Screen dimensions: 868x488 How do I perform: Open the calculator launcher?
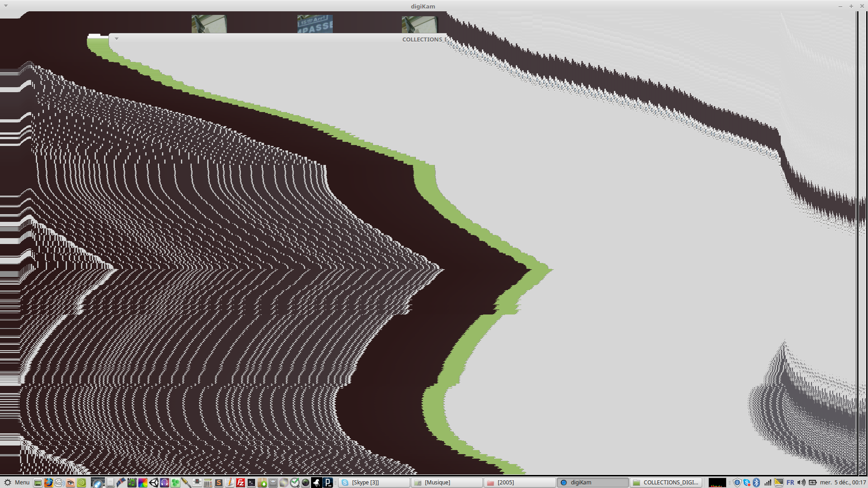pyautogui.click(x=208, y=483)
